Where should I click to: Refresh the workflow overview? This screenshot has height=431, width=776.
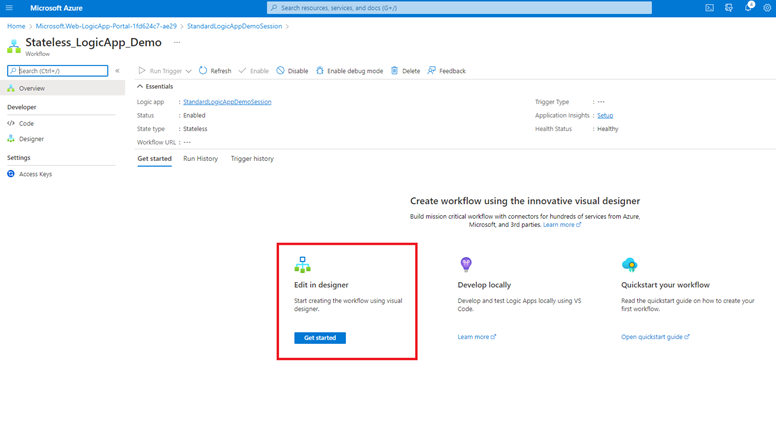click(215, 71)
